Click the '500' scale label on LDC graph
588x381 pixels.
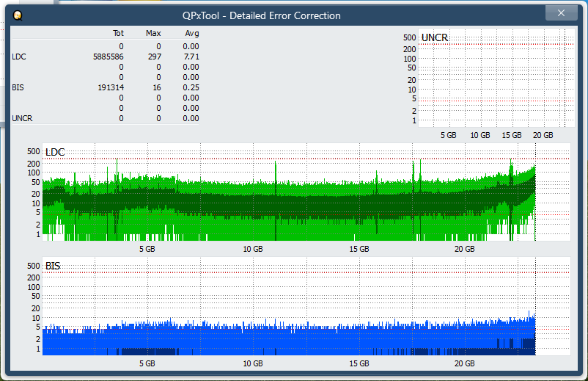34,151
